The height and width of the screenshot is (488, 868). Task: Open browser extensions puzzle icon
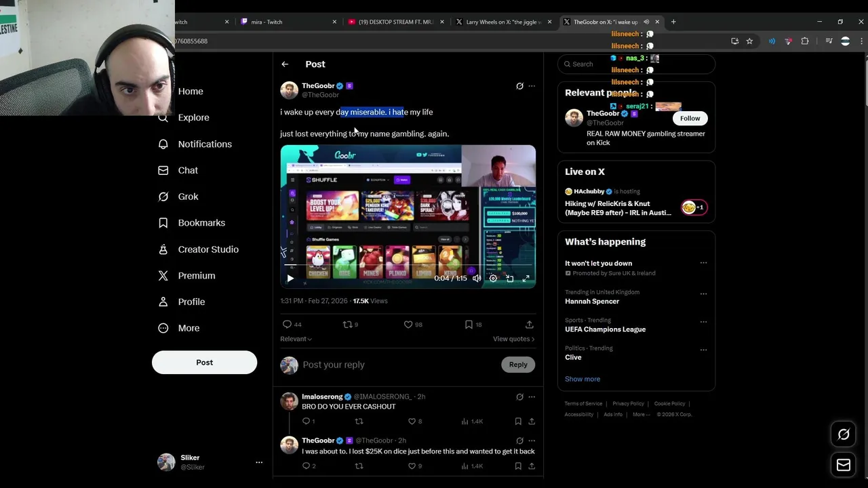point(805,41)
